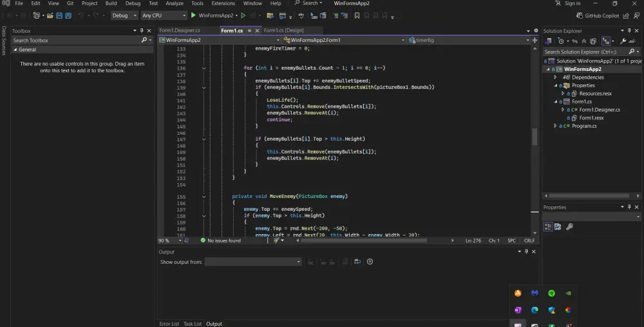Open the Malwarebytes icon in the system tray

click(535, 293)
